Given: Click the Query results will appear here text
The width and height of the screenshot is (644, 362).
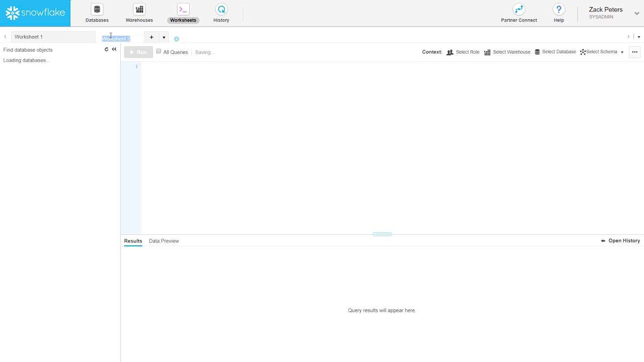Looking at the screenshot, I should click(382, 310).
